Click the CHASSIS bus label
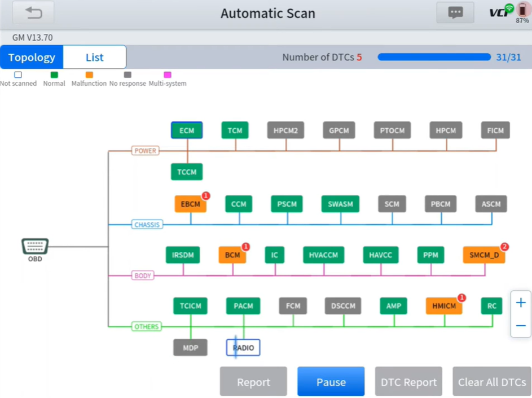The height and width of the screenshot is (398, 532). click(x=147, y=225)
